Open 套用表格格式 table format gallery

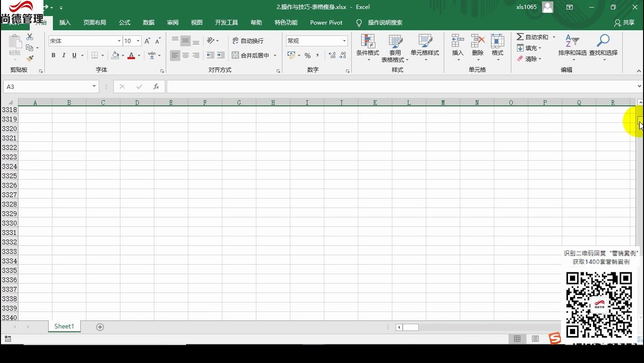[395, 48]
